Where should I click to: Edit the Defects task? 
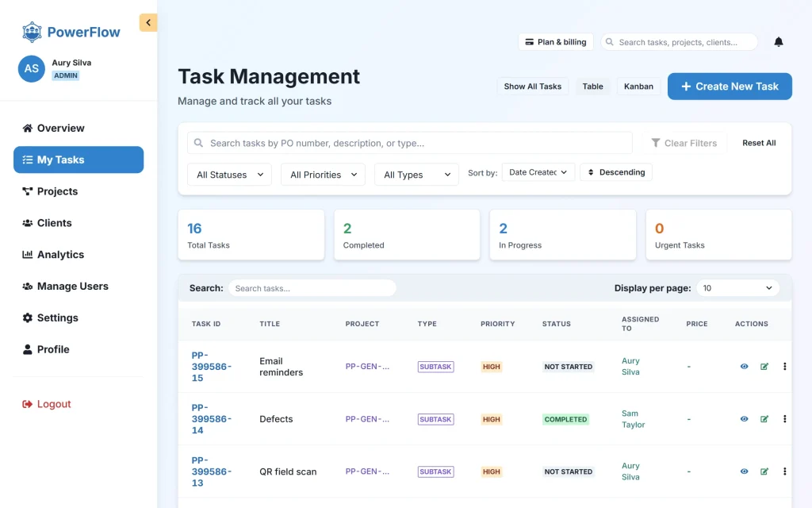tap(764, 419)
